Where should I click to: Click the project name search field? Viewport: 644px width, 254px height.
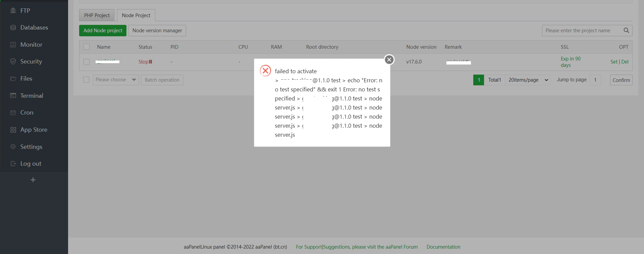point(582,31)
